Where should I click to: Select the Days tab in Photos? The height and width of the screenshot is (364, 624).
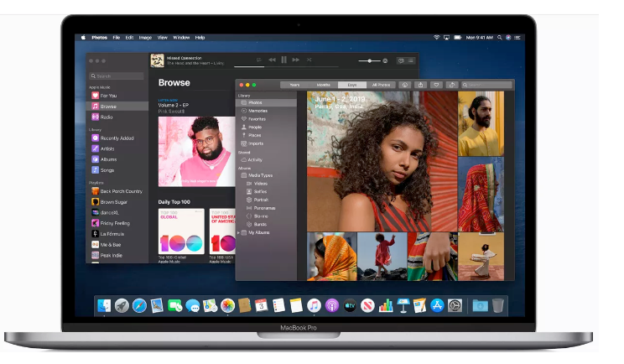pos(352,85)
